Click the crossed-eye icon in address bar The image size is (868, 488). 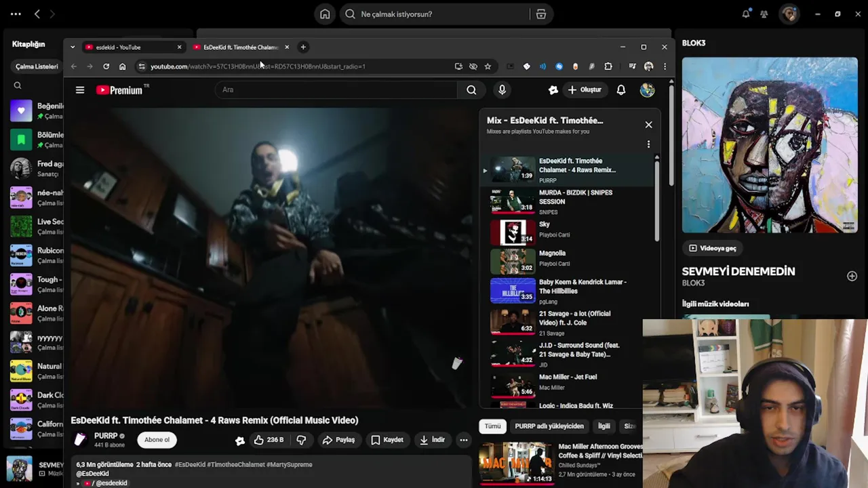[473, 66]
